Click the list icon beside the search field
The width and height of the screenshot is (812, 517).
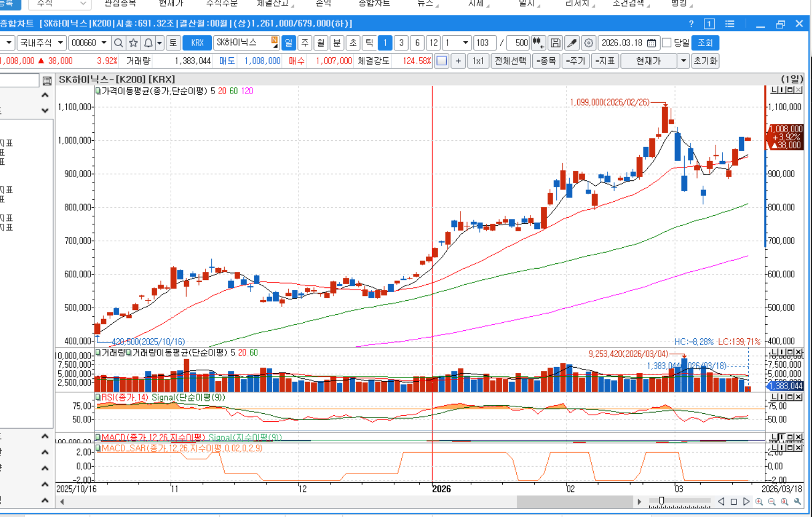tap(47, 81)
